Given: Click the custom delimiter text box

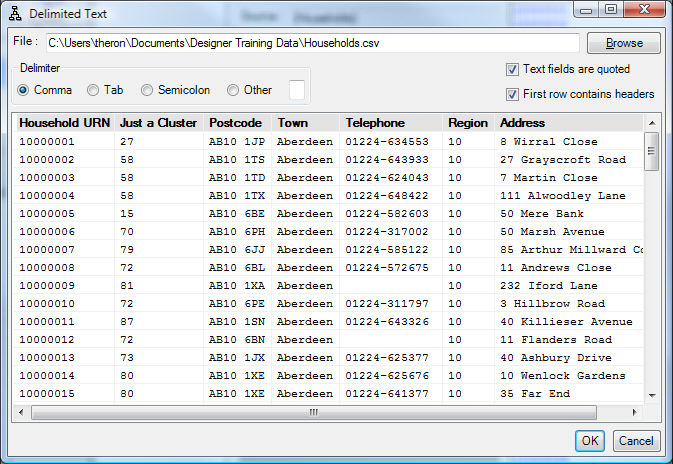Looking at the screenshot, I should click(297, 90).
